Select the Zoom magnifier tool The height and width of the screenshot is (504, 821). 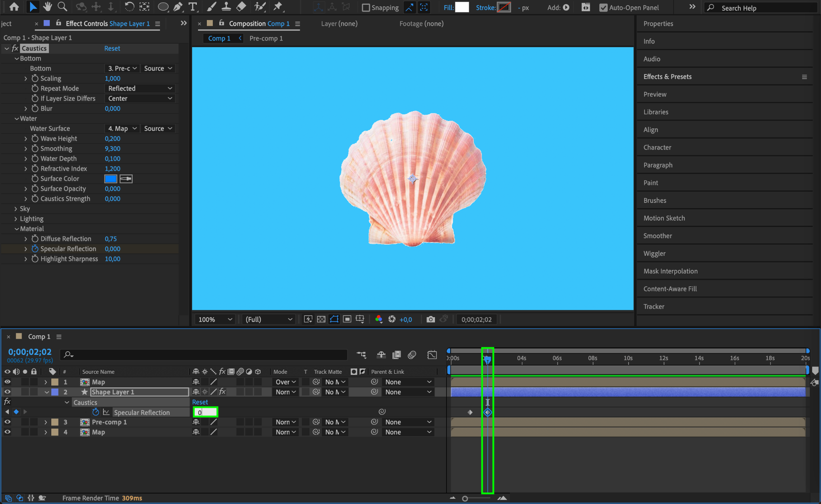pos(62,7)
